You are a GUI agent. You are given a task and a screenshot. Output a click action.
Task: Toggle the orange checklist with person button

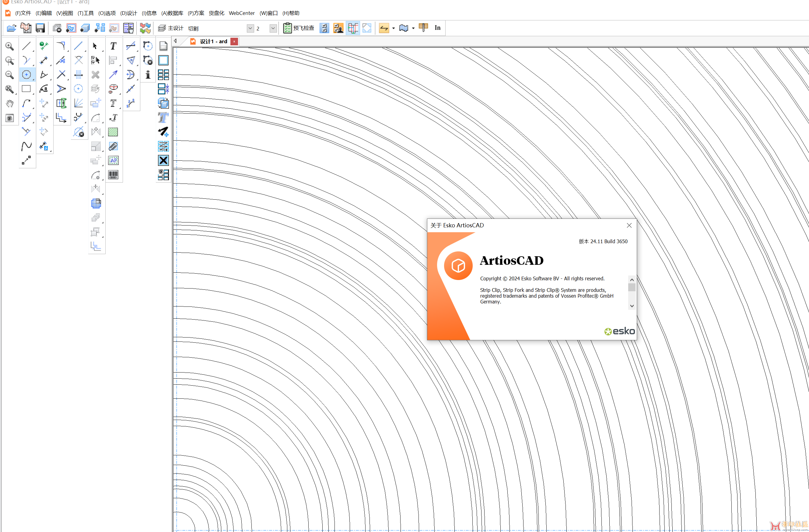coord(338,28)
